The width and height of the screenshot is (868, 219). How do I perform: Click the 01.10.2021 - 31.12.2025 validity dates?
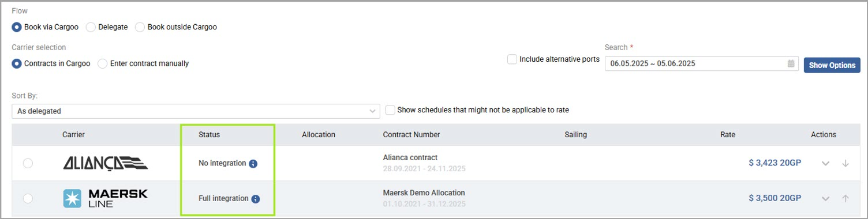pyautogui.click(x=424, y=204)
